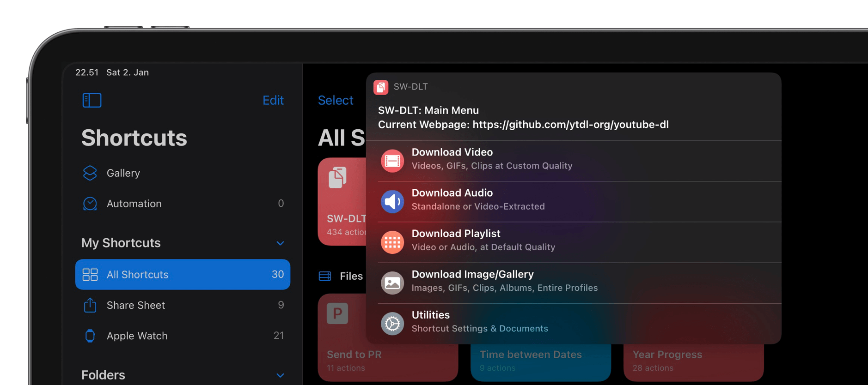Choose Download Video option
Viewport: 868px width, 385px height.
580,161
